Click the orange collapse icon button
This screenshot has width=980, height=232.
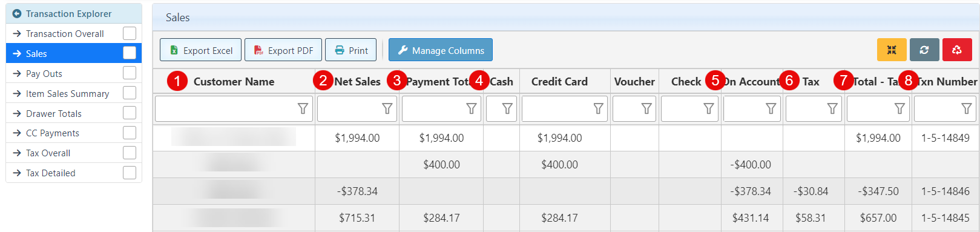[892, 50]
